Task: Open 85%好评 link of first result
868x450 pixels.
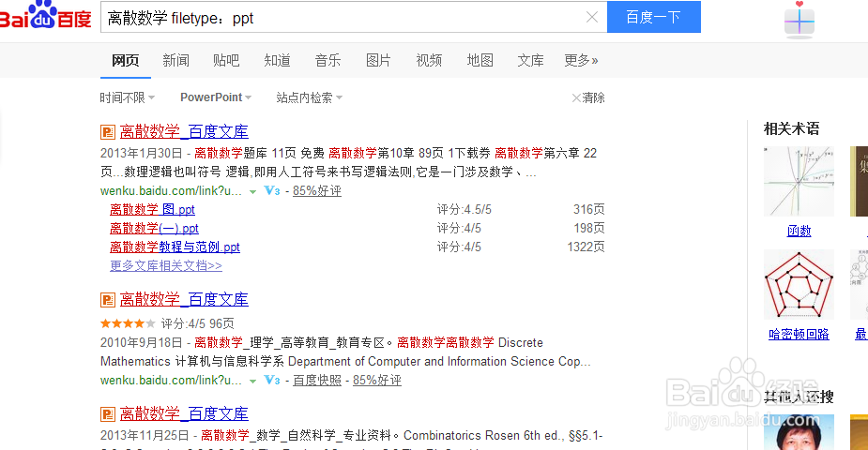Action: [316, 190]
